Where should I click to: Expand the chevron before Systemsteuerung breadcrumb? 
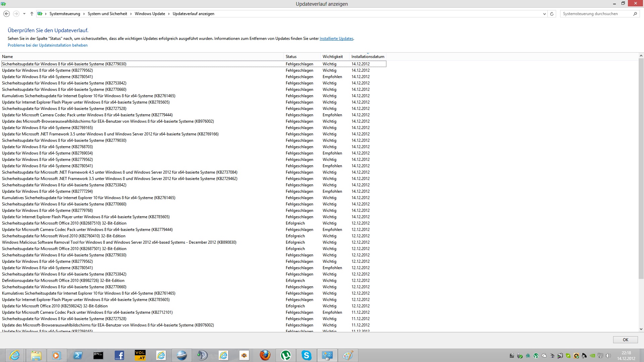(46, 14)
